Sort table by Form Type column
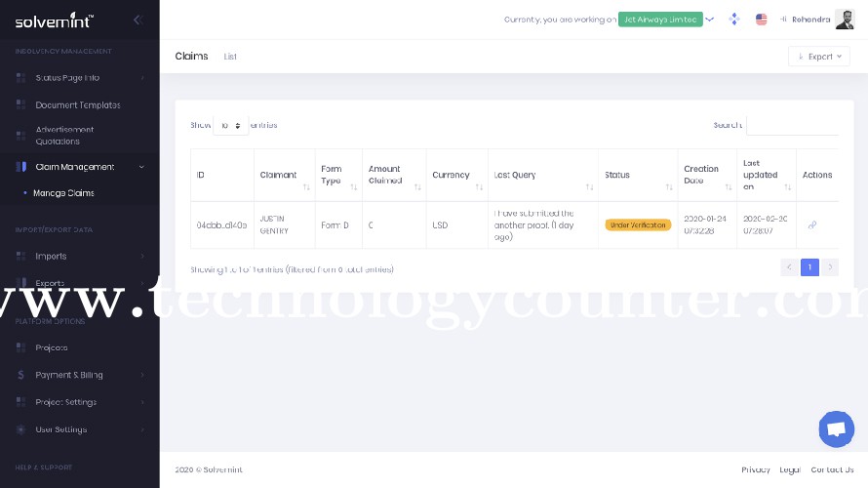 [338, 175]
